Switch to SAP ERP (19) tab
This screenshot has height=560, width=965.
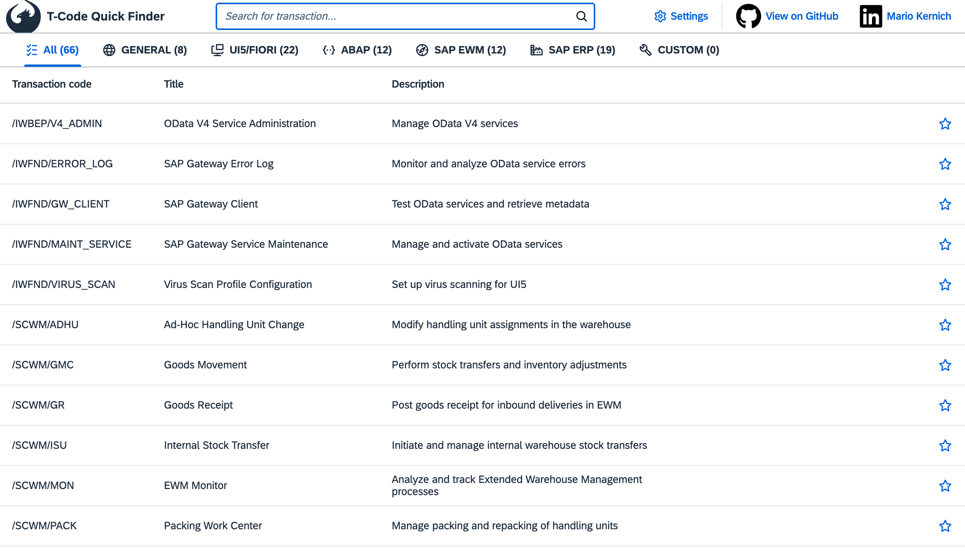(x=572, y=50)
